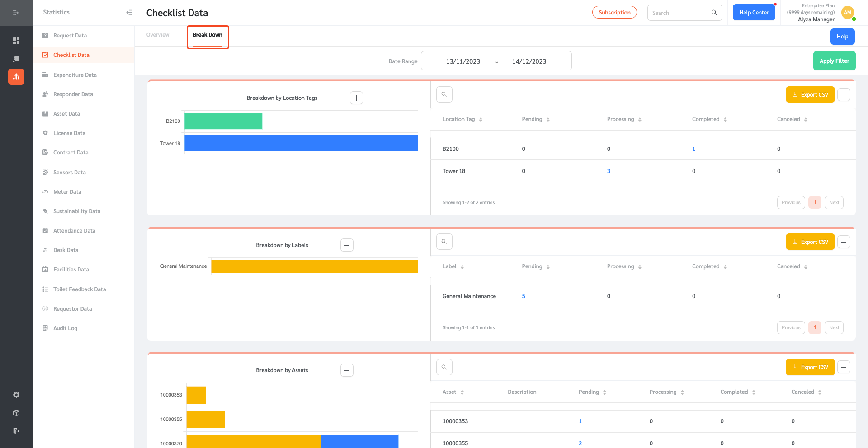Image resolution: width=868 pixels, height=448 pixels.
Task: Click the blue Tower 18 chart bar
Action: [x=301, y=143]
